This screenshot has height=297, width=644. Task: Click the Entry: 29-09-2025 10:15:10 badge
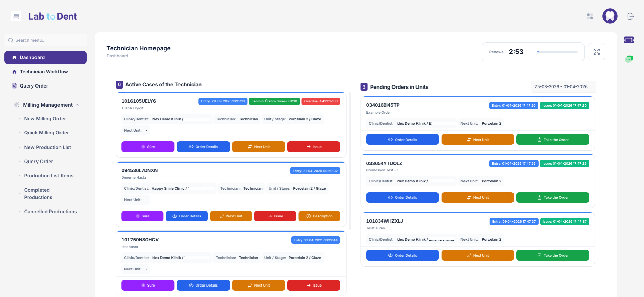tap(223, 101)
